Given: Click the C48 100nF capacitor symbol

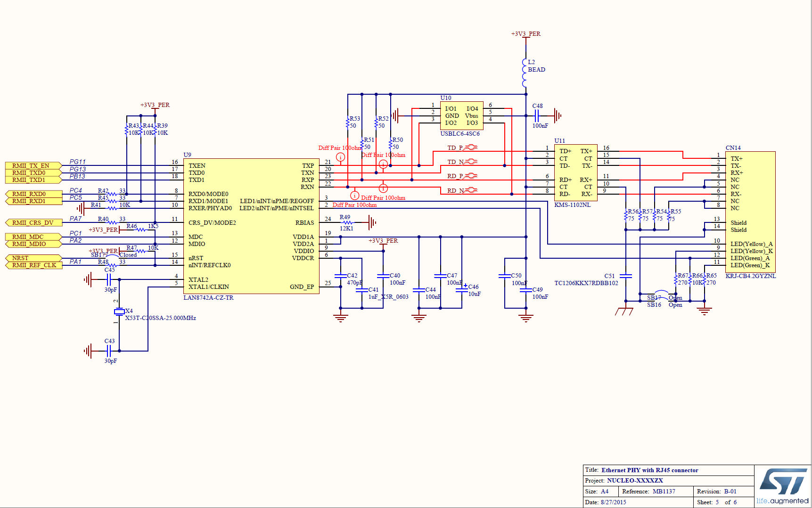Looking at the screenshot, I should click(x=537, y=115).
